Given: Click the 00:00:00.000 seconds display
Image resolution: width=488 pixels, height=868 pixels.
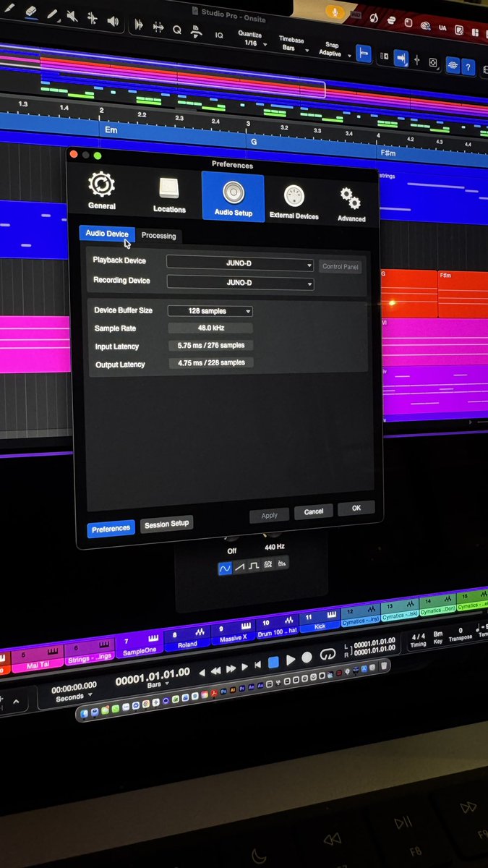Looking at the screenshot, I should coord(74,687).
